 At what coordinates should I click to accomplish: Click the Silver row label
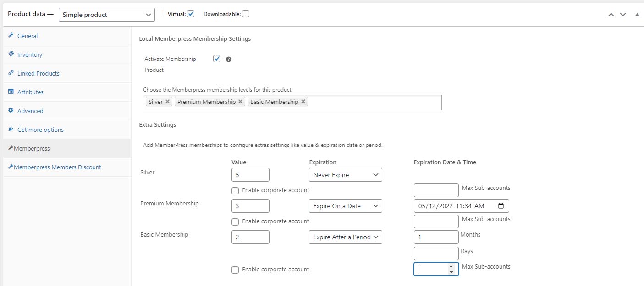147,172
